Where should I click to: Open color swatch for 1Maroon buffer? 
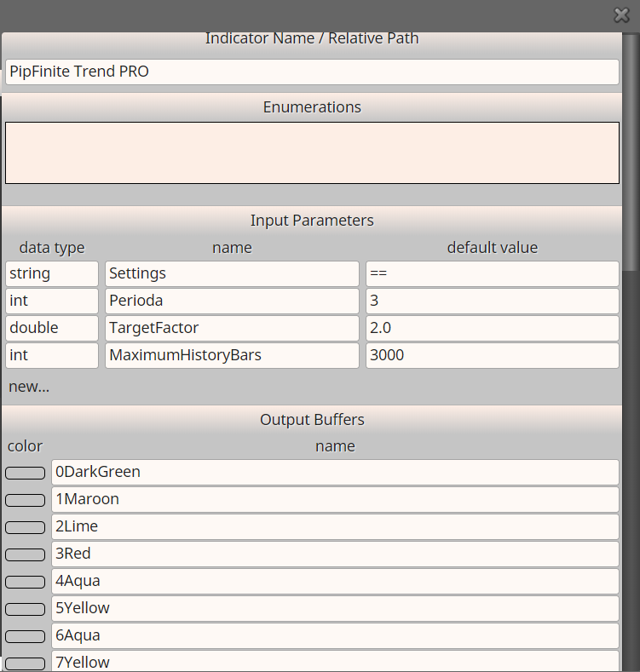pyautogui.click(x=26, y=500)
